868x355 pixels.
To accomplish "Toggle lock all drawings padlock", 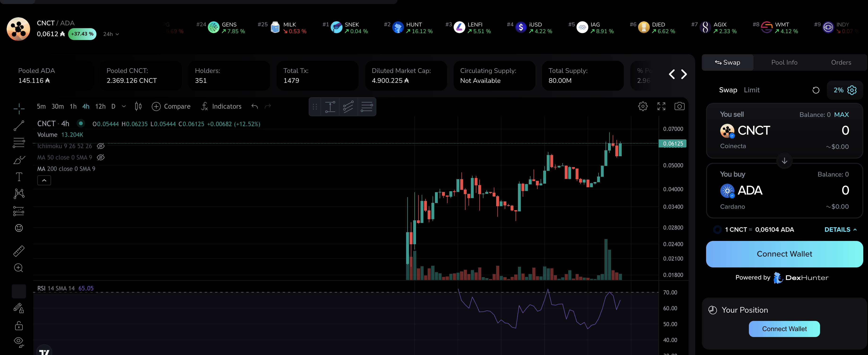I will tap(19, 325).
